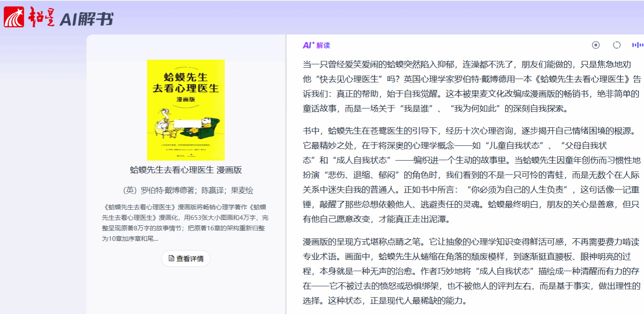644x314 pixels.
Task: Click the 超星 calligraphy brand text
Action: (x=41, y=18)
